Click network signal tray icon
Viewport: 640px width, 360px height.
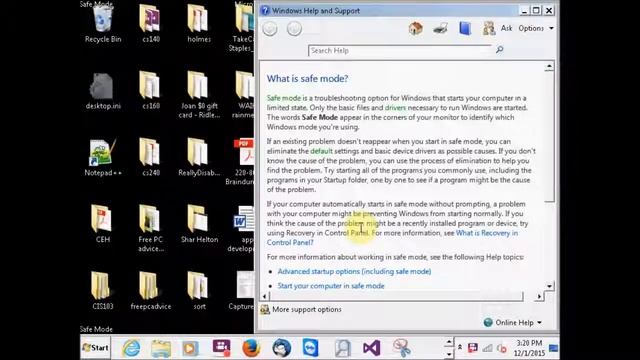pos(487,348)
